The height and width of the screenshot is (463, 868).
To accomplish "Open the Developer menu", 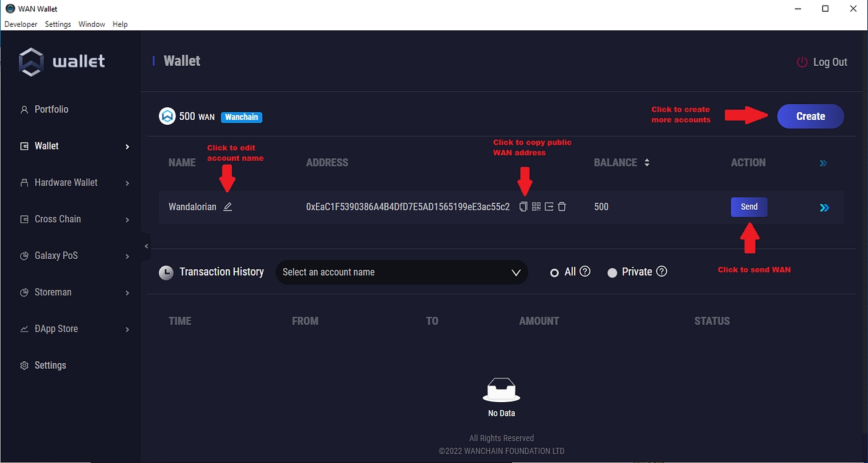I will point(20,24).
